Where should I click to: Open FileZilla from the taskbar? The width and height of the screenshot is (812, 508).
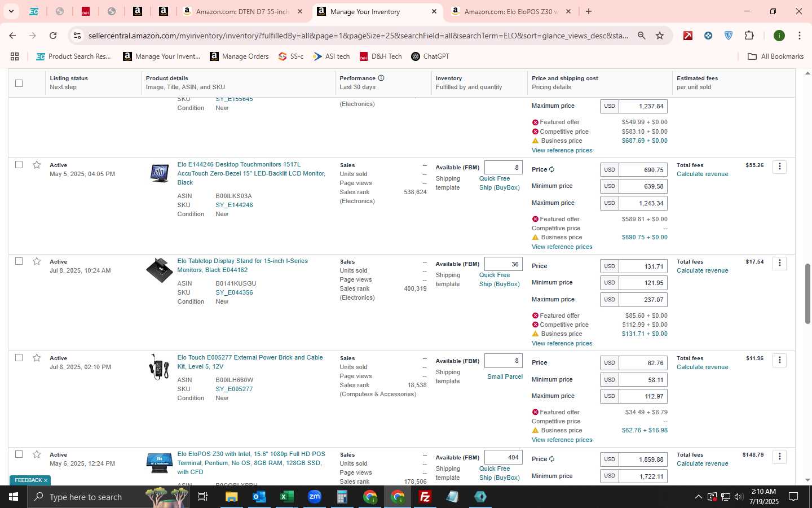[x=425, y=497]
